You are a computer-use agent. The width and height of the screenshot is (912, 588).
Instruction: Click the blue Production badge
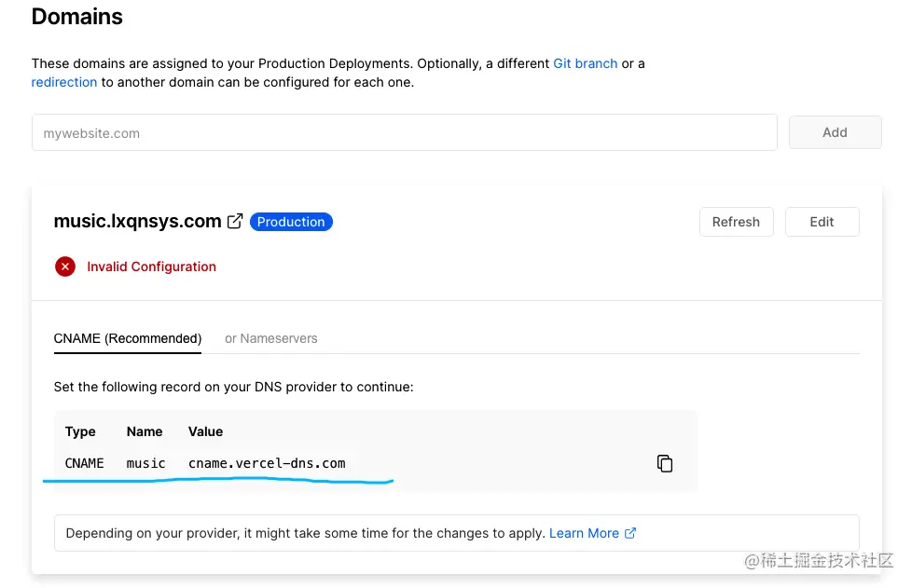[x=291, y=222]
